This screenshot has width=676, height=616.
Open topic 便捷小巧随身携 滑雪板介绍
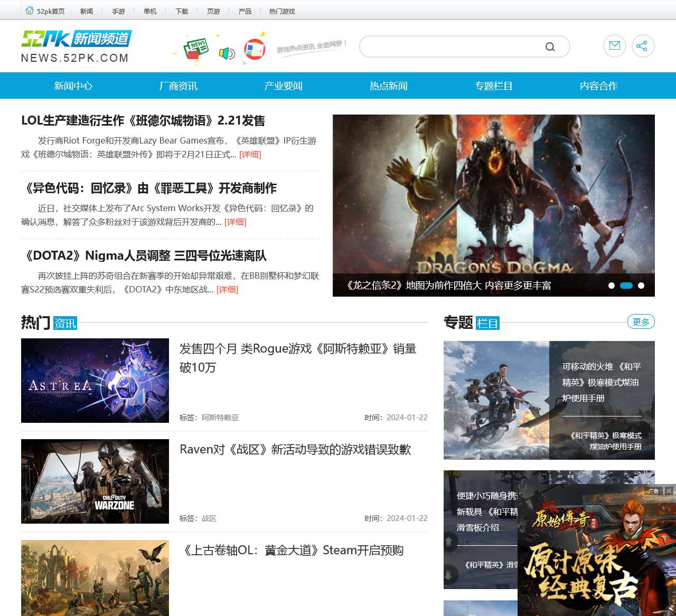pos(487,511)
